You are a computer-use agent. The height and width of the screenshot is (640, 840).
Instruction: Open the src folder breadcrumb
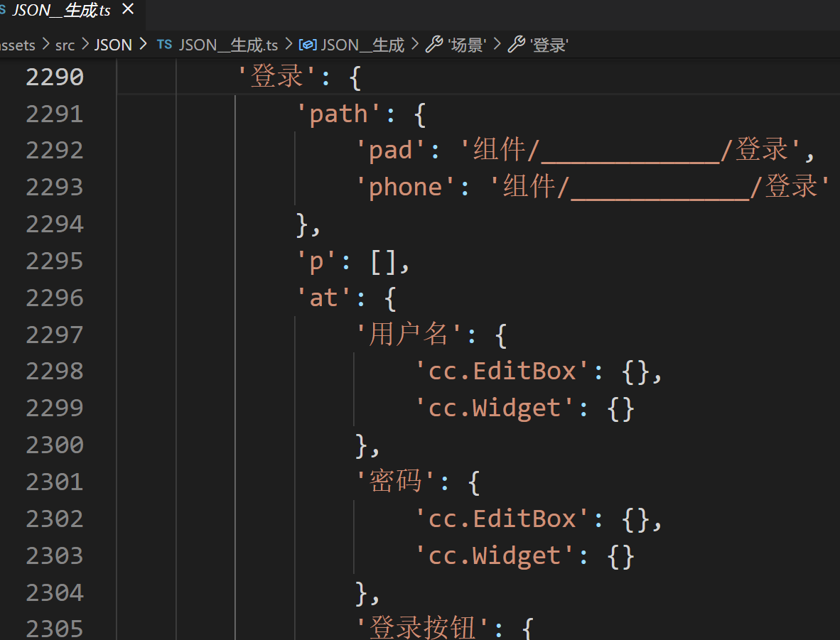pyautogui.click(x=65, y=45)
